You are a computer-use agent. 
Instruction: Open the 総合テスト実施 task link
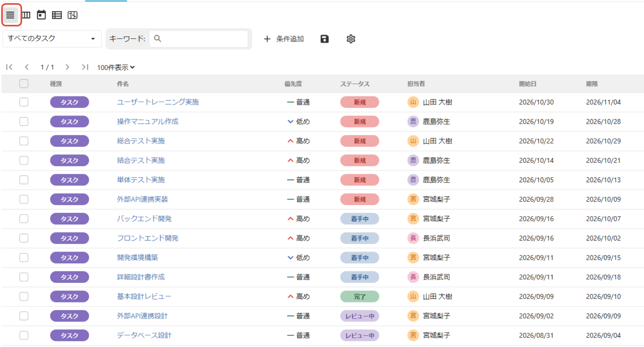(x=141, y=141)
